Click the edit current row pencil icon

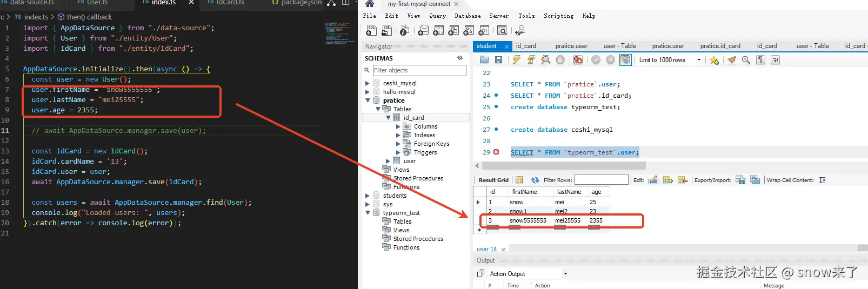pyautogui.click(x=653, y=180)
